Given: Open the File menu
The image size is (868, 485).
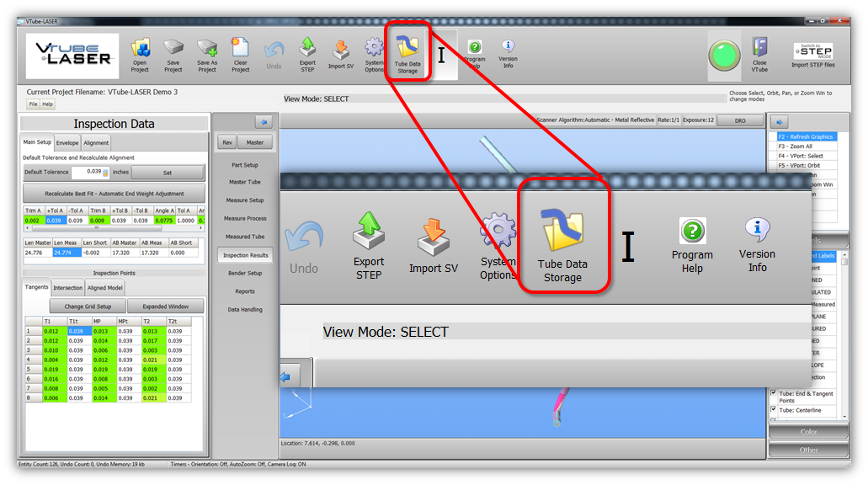Looking at the screenshot, I should click(34, 104).
